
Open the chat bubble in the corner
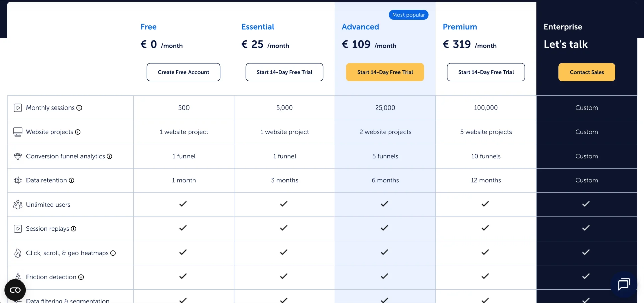[x=624, y=285]
